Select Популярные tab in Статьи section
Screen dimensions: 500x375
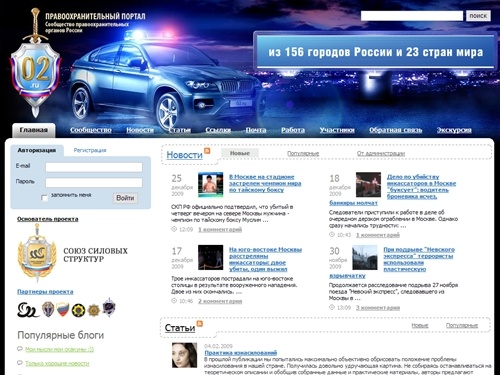tap(462, 325)
